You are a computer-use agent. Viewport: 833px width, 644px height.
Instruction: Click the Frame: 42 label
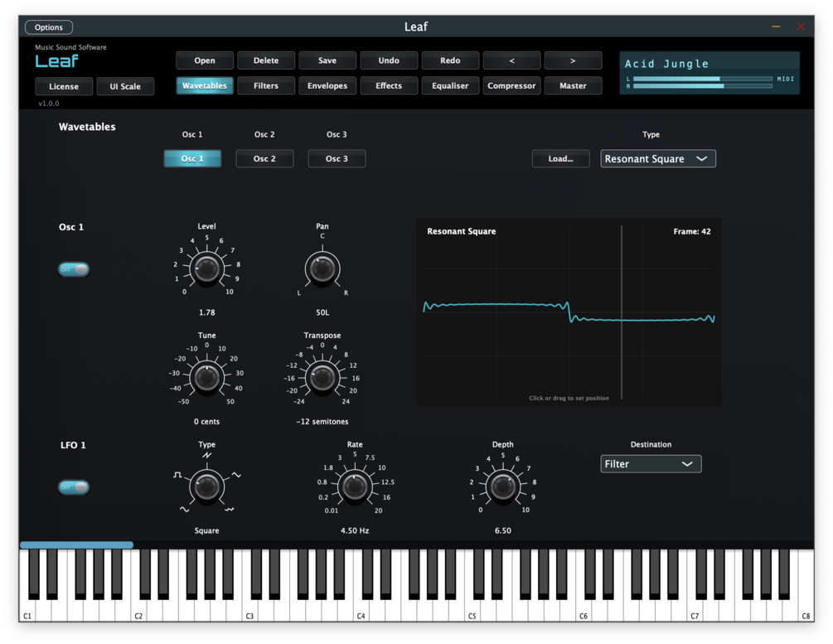tap(692, 231)
